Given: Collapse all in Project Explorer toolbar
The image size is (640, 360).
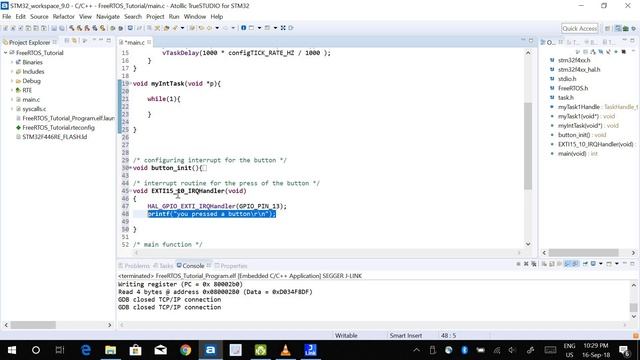Looking at the screenshot, I should (67, 41).
